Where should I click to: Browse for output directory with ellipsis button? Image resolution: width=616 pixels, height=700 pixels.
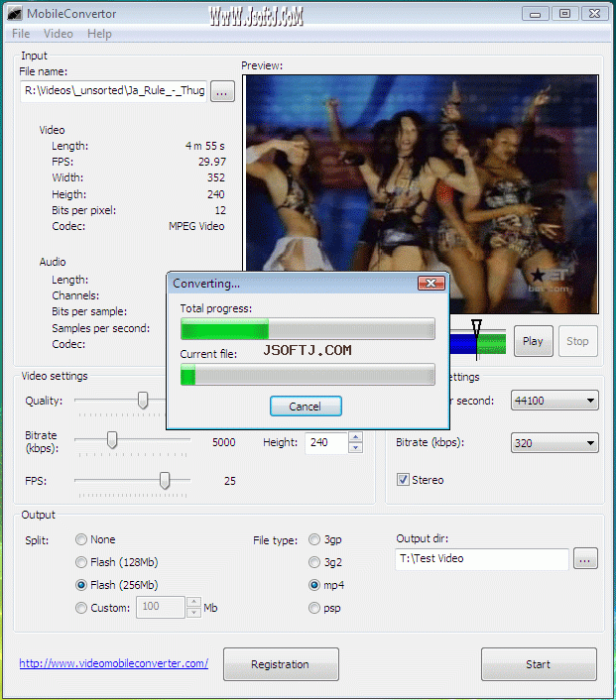(585, 559)
